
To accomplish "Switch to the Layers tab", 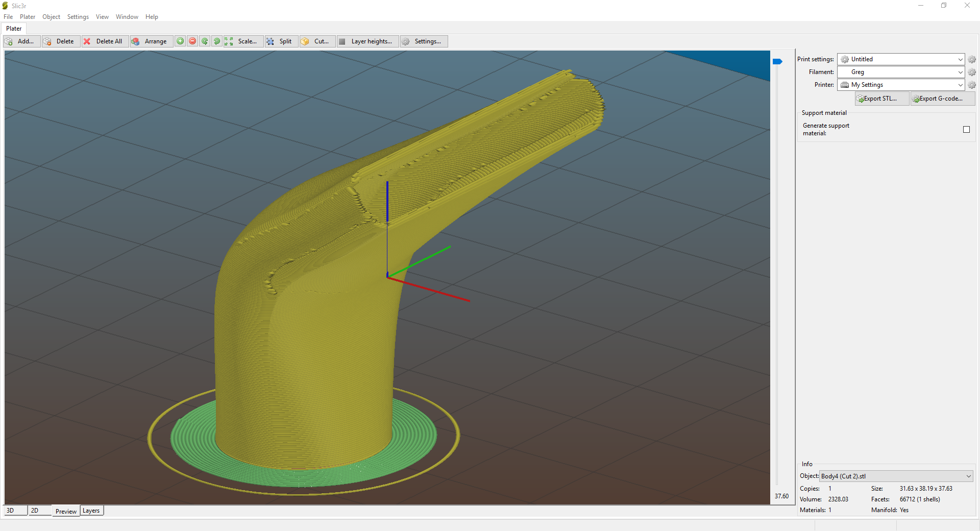I will pos(91,511).
